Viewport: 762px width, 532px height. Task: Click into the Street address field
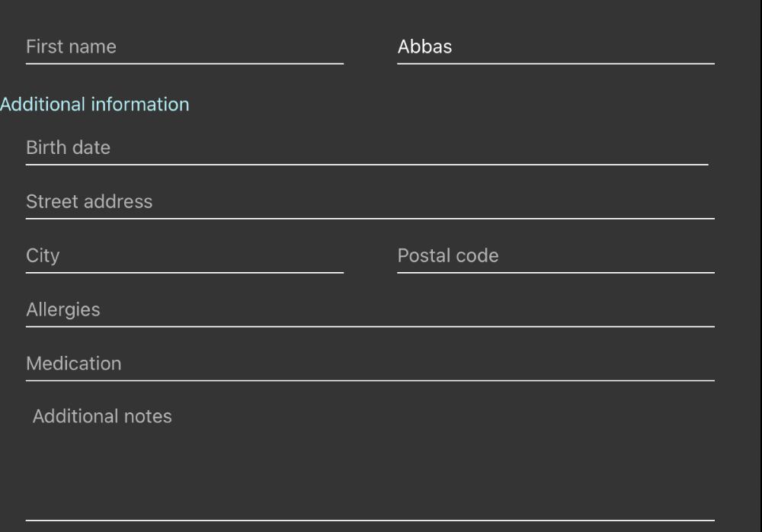tap(370, 202)
